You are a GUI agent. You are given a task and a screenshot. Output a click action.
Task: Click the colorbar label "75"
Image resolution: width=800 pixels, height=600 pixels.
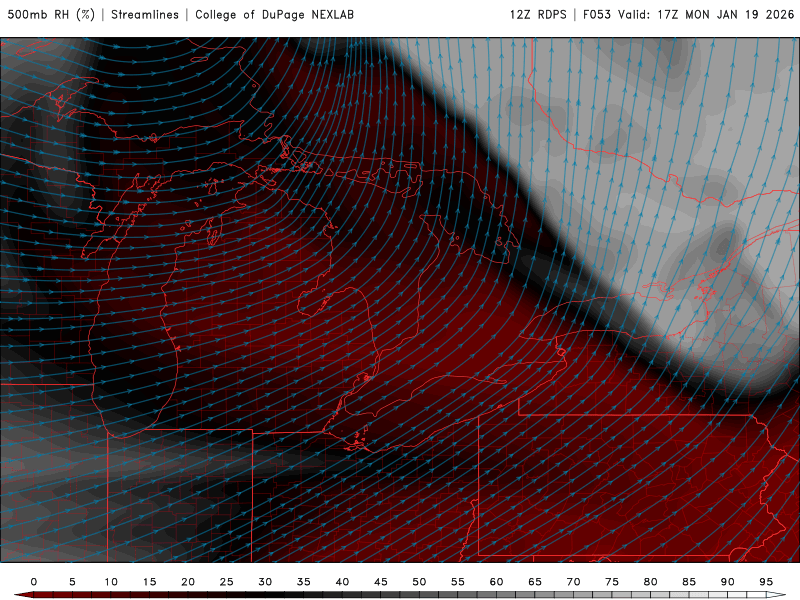pyautogui.click(x=612, y=582)
